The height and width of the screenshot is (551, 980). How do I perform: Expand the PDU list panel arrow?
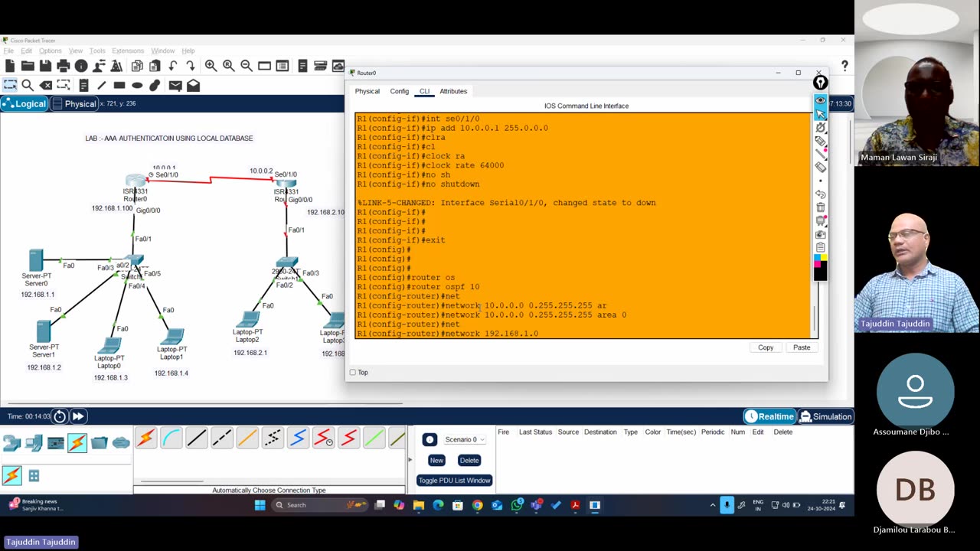pyautogui.click(x=410, y=460)
